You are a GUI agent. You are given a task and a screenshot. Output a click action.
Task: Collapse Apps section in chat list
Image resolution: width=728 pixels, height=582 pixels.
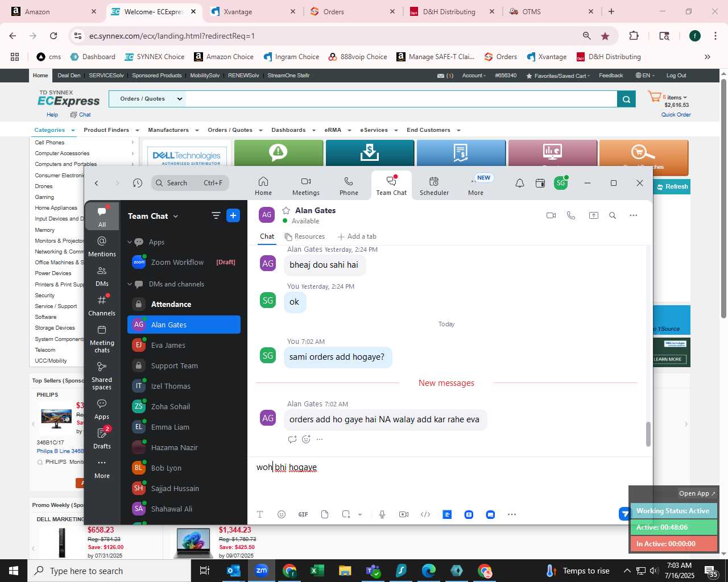pyautogui.click(x=130, y=242)
